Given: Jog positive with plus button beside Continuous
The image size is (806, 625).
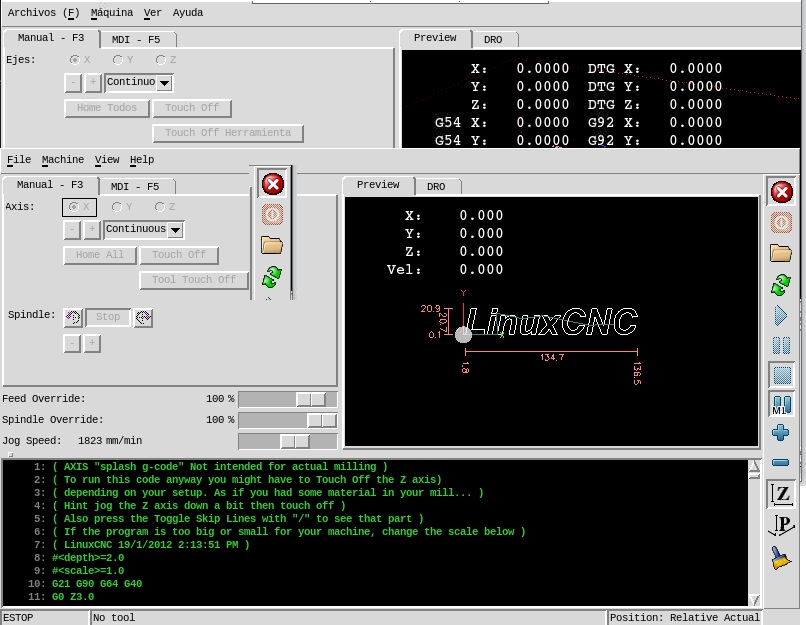Looking at the screenshot, I should click(92, 229).
